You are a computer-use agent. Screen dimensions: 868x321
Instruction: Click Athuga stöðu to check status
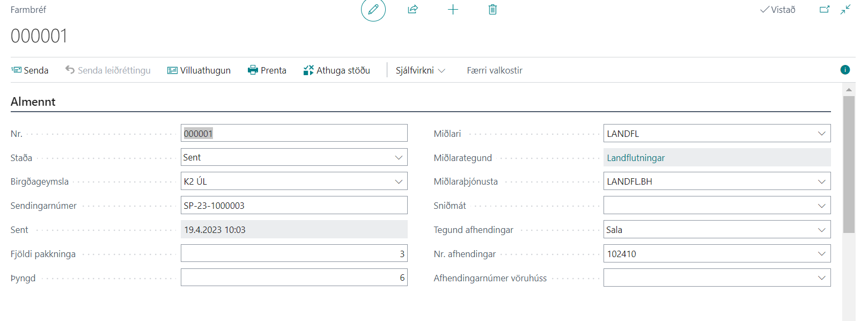(337, 70)
